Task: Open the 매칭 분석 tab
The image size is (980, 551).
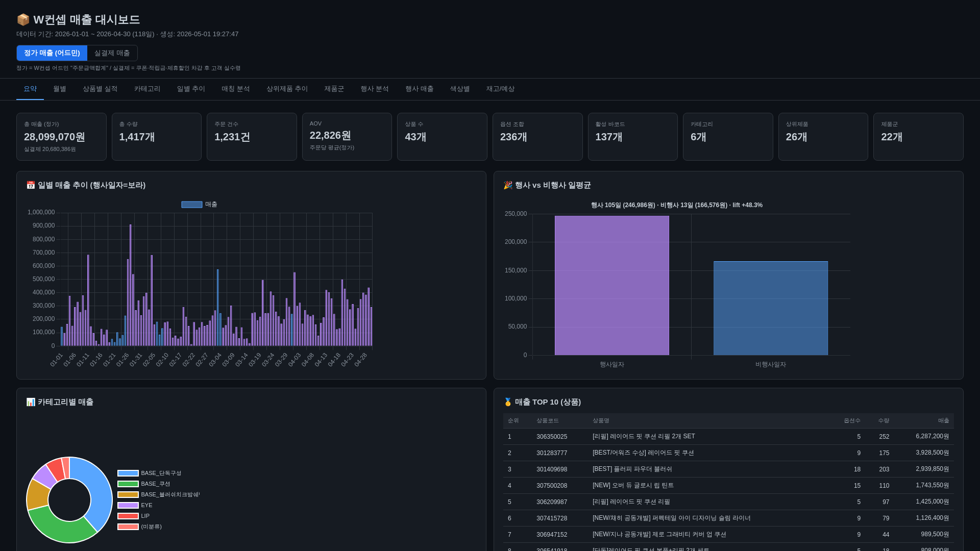Action: pos(236,89)
